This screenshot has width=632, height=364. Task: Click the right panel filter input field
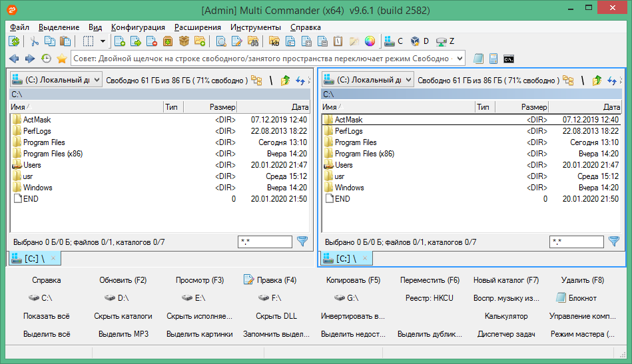(x=576, y=242)
